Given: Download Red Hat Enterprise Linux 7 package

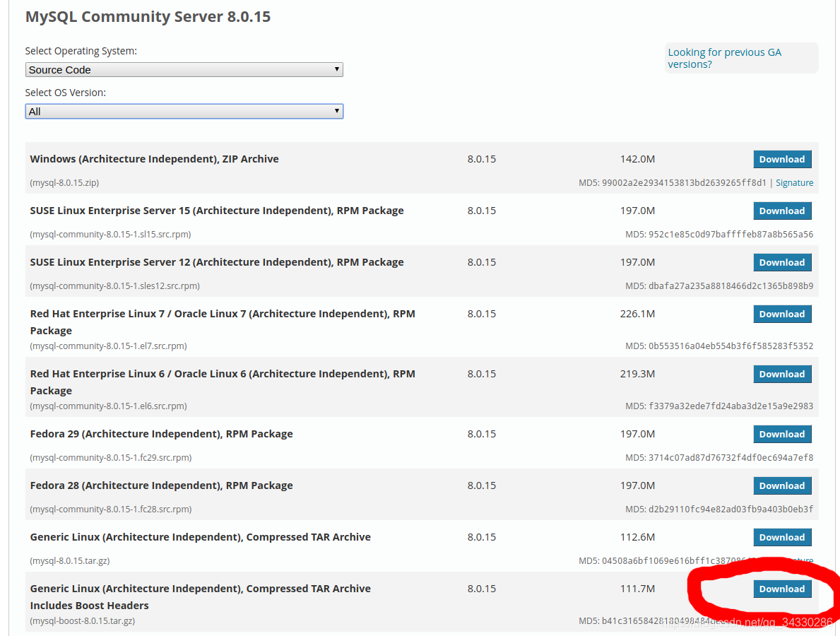Looking at the screenshot, I should [782, 314].
